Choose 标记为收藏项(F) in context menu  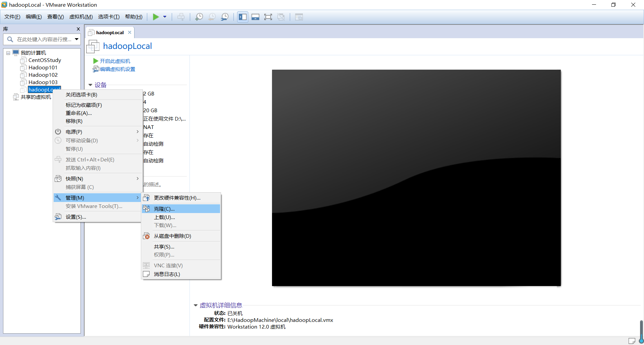coord(98,105)
